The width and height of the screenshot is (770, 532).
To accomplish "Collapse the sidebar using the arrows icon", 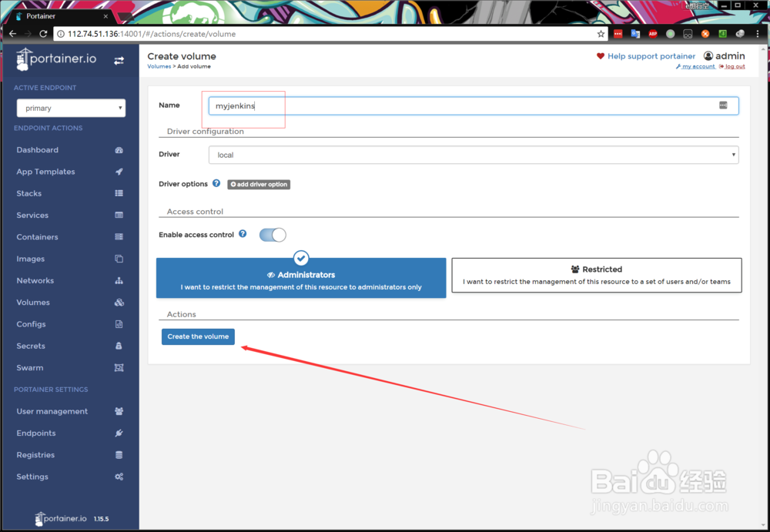I will click(x=120, y=60).
